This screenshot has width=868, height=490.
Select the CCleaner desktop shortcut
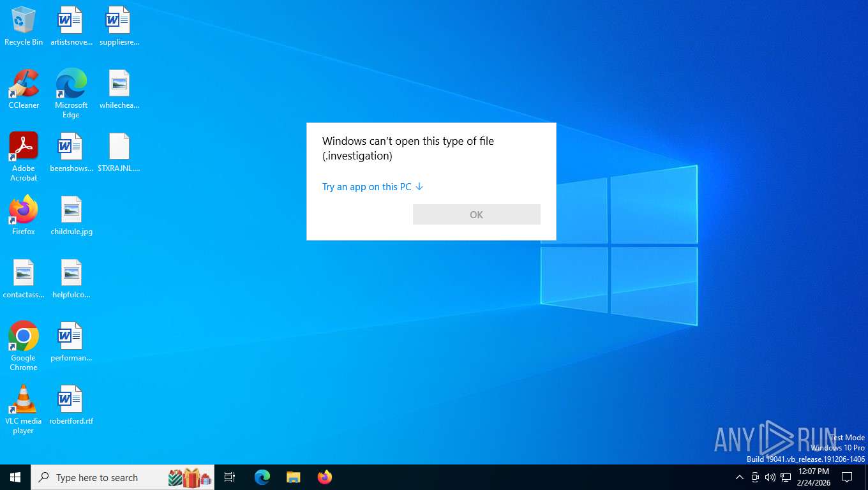tap(24, 89)
